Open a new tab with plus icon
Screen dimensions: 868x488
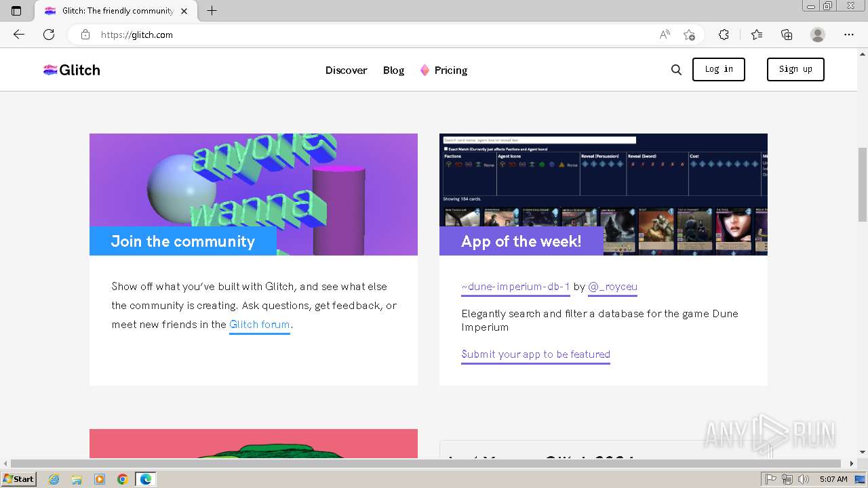coord(212,11)
